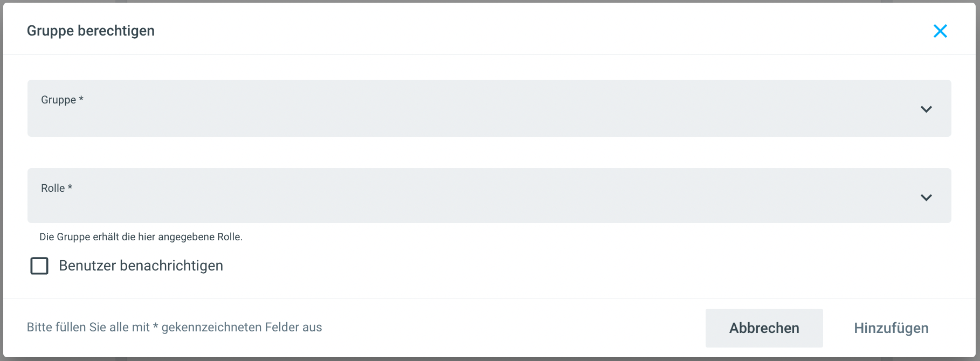
Task: Click the required fields hint in footer
Action: coord(174,328)
